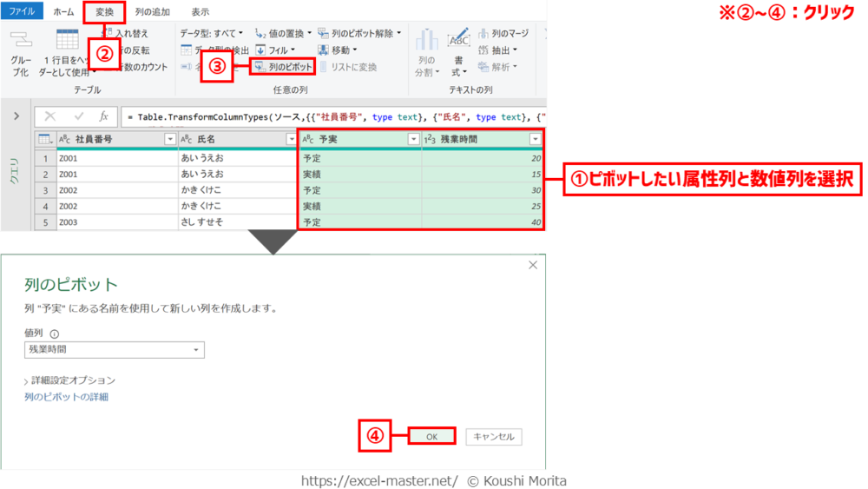The height and width of the screenshot is (489, 868).
Task: Switch to the 変換 ribbon tab
Action: click(x=104, y=12)
